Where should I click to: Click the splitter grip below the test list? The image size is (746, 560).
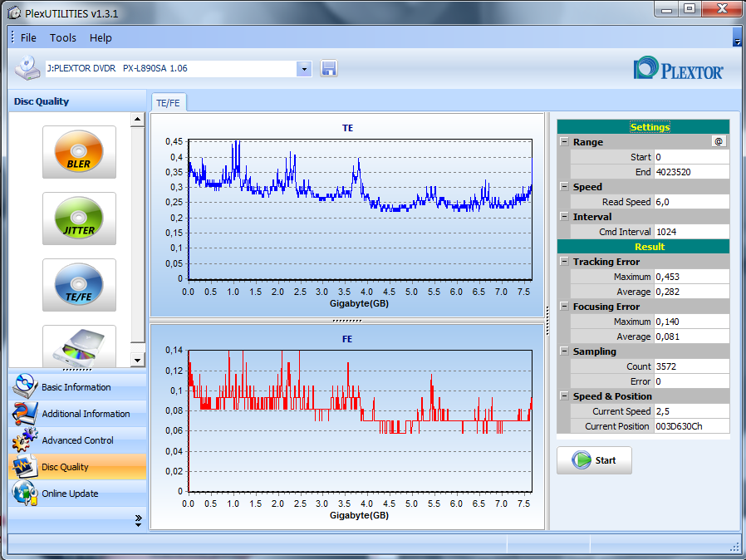[x=77, y=370]
